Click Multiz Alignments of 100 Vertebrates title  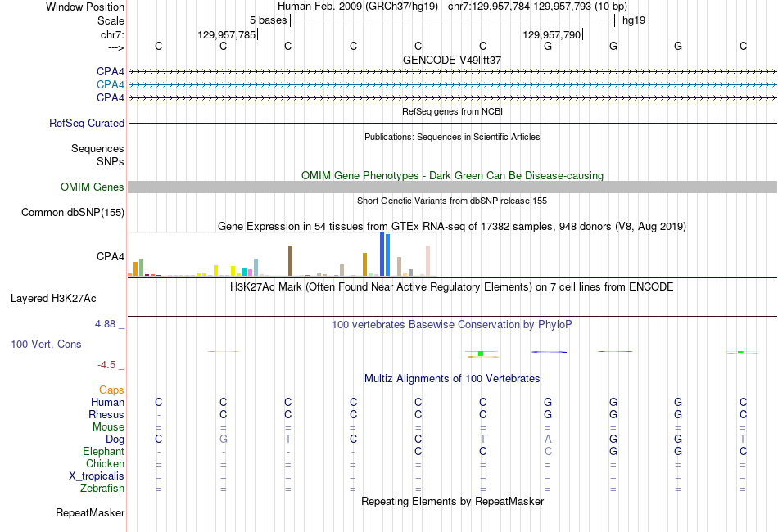coord(452,379)
